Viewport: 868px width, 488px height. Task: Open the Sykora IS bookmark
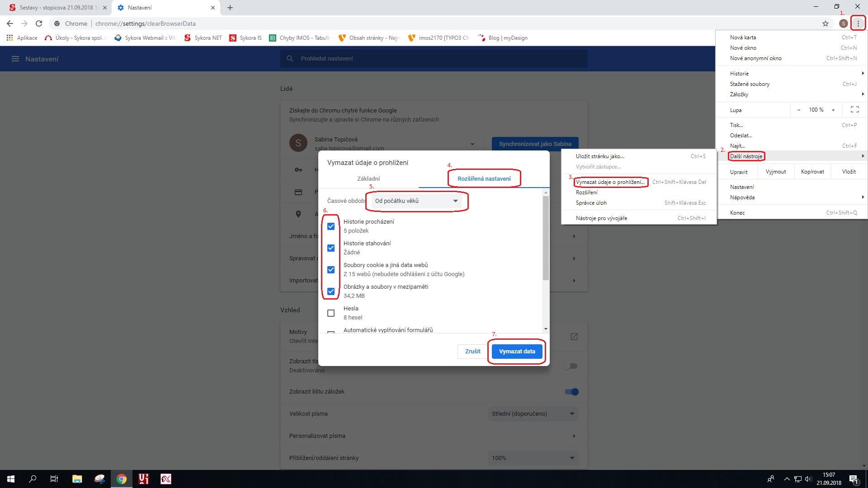(x=245, y=38)
